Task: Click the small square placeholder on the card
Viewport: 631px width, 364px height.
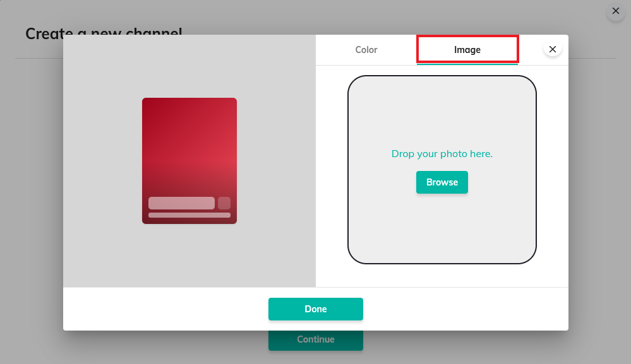Action: pyautogui.click(x=224, y=203)
